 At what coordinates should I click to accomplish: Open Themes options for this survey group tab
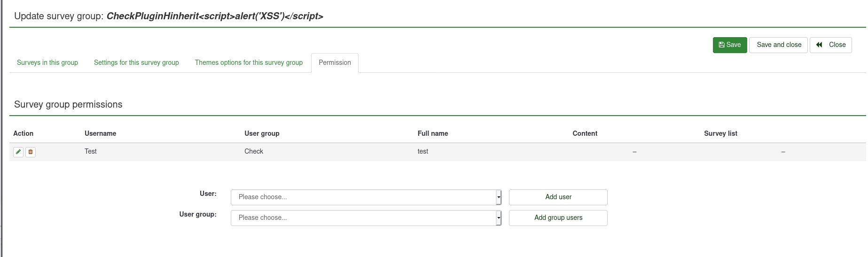249,62
